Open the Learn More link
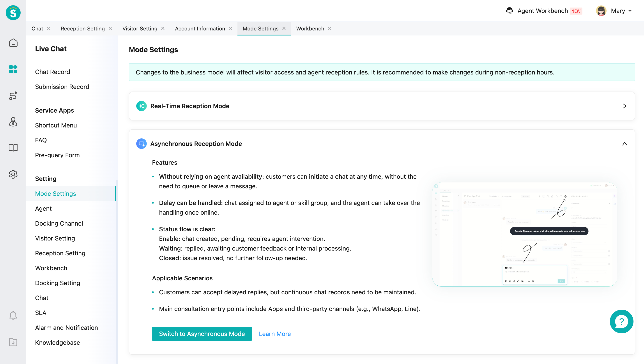 pyautogui.click(x=274, y=334)
